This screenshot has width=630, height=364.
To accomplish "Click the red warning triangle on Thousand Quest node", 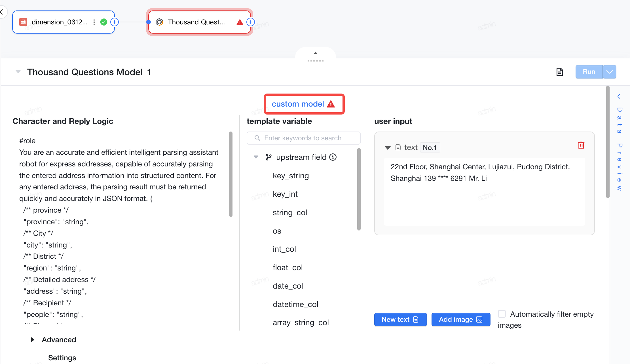I will [240, 22].
